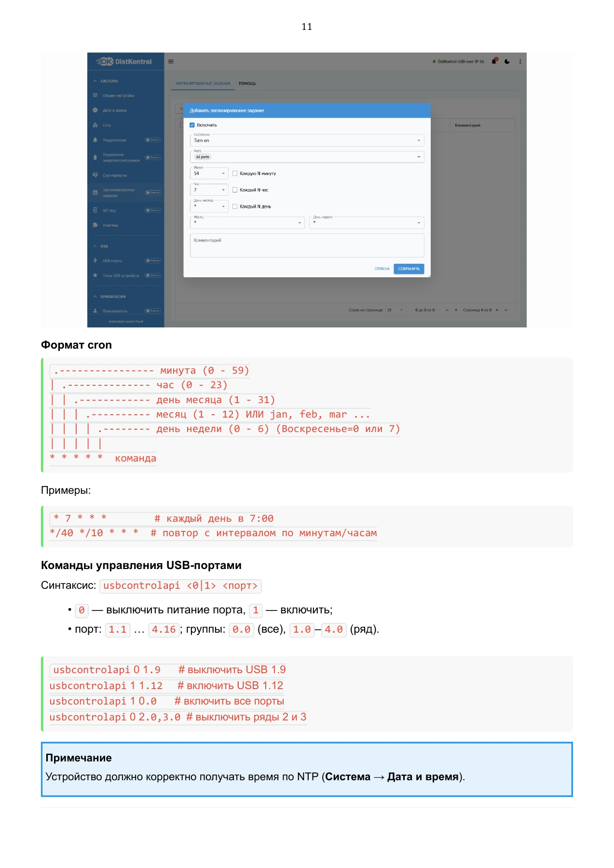Go to the previous table page arrow
614x868 pixels.
tap(455, 310)
